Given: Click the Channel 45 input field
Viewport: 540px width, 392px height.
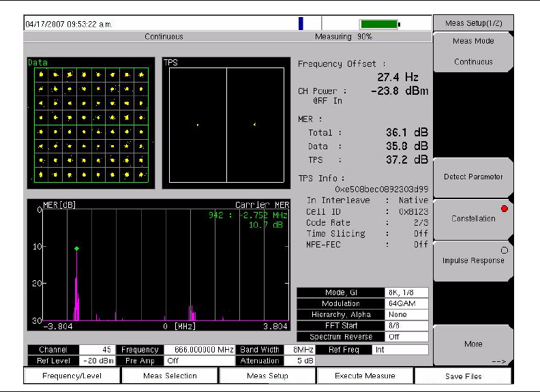Looking at the screenshot, I should pyautogui.click(x=97, y=350).
